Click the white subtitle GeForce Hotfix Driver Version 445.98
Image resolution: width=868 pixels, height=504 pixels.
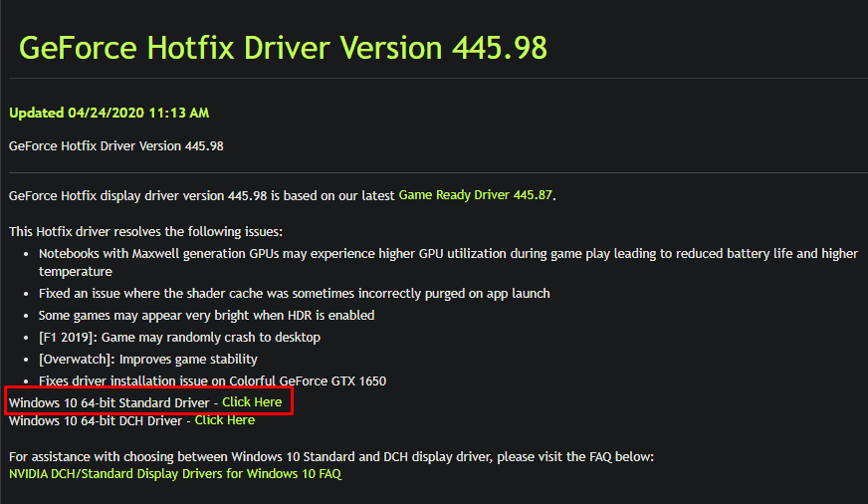click(116, 146)
